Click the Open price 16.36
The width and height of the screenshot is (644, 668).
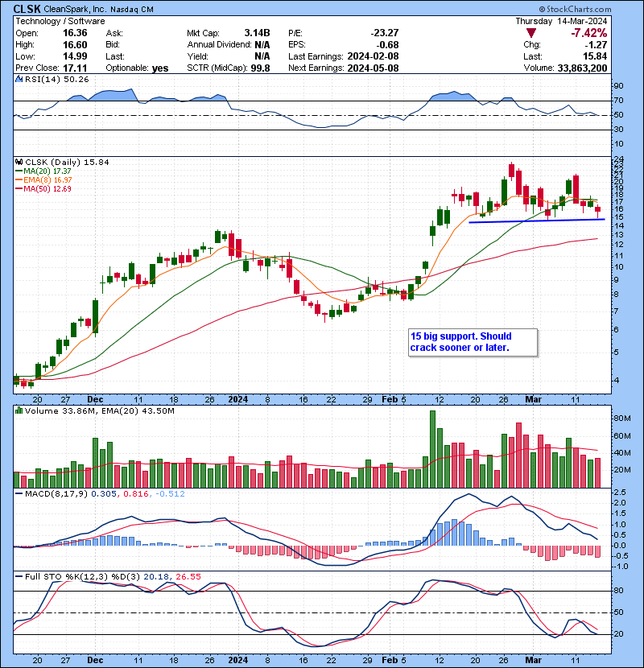pos(75,33)
